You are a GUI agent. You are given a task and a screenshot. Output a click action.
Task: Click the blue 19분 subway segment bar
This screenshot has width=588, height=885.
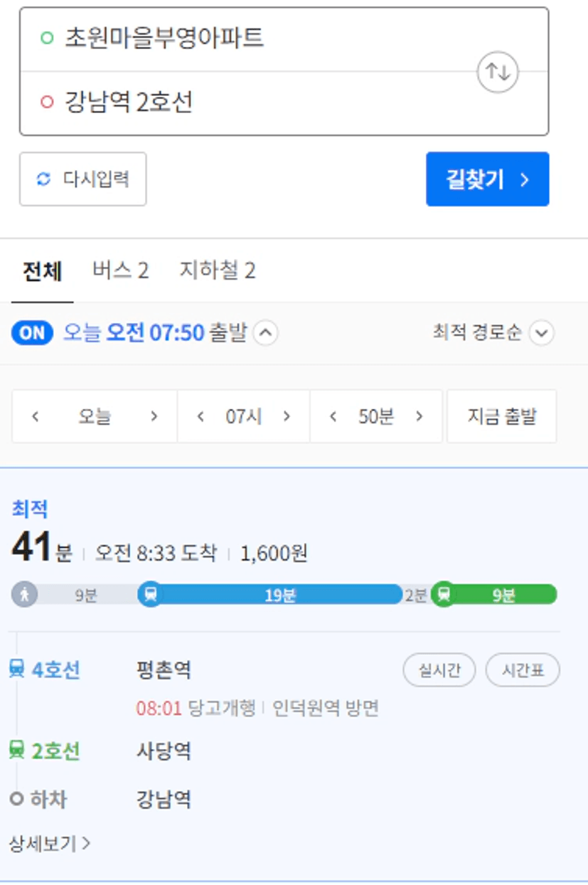[279, 595]
